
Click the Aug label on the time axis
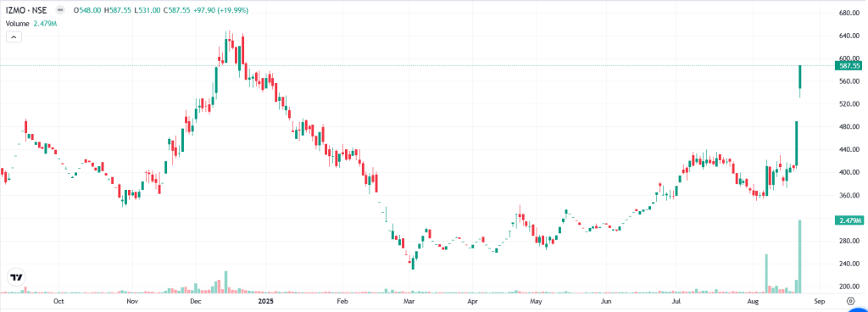pos(753,302)
